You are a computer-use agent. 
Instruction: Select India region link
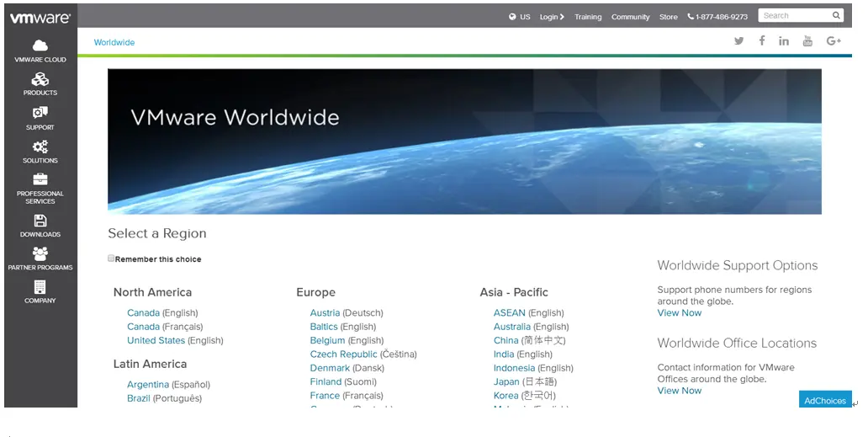point(504,354)
